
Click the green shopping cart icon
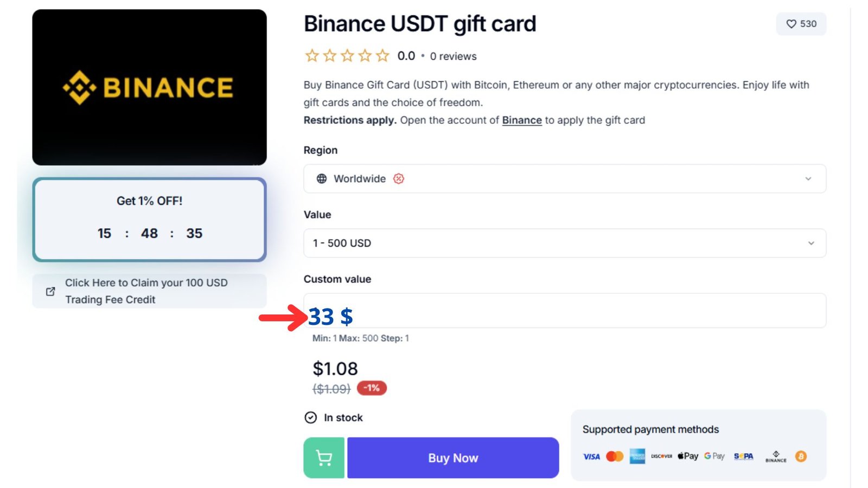(323, 457)
